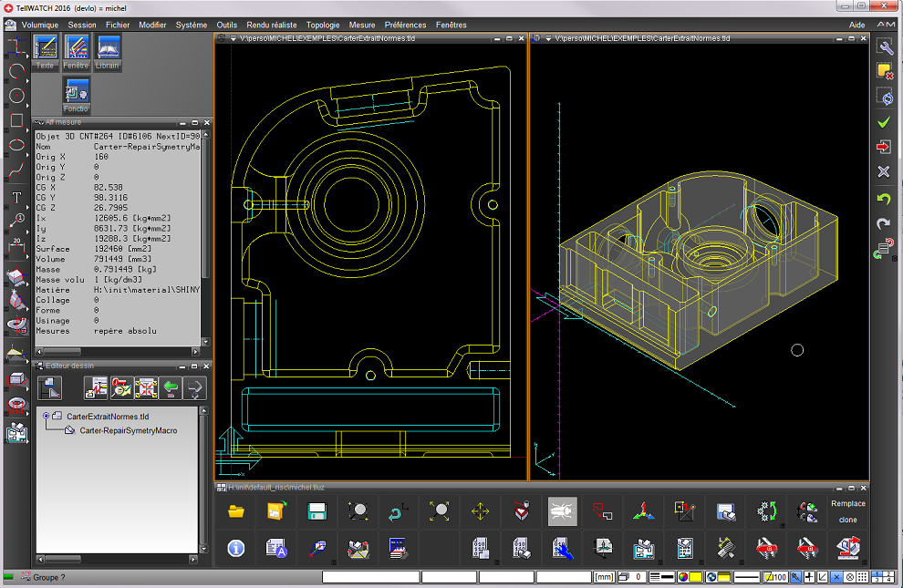Viewport: 903px width, 588px height.
Task: Open the Librairi library icon
Action: point(108,50)
